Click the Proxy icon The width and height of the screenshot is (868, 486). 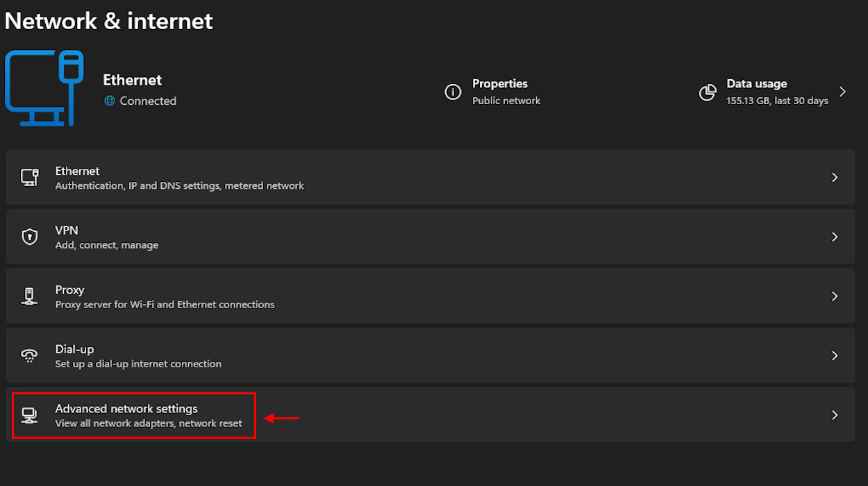click(30, 295)
